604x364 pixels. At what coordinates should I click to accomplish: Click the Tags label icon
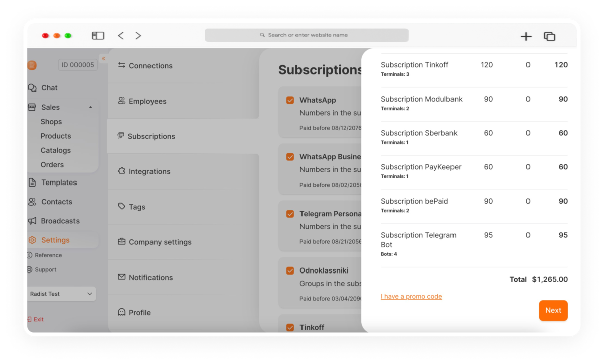121,206
